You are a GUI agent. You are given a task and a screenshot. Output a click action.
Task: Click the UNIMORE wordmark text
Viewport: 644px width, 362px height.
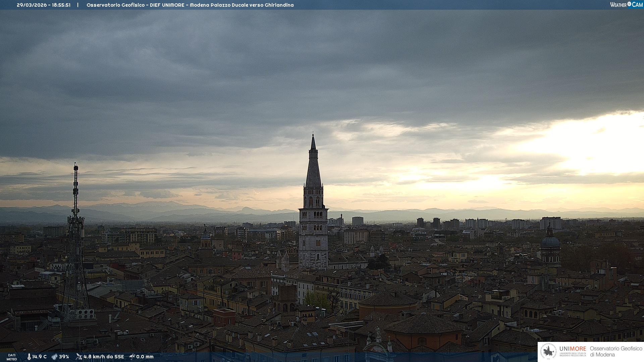point(573,349)
